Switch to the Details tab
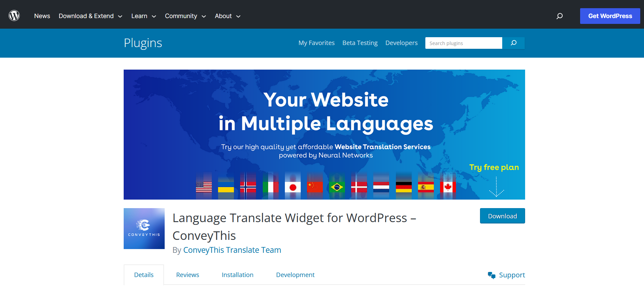Viewport: 644px width, 290px height. pyautogui.click(x=144, y=275)
